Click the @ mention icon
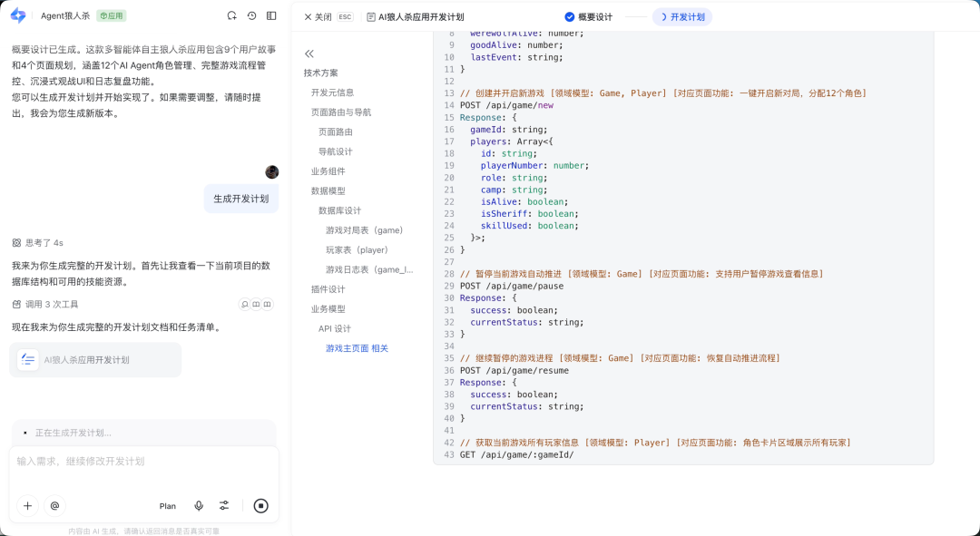 point(54,506)
